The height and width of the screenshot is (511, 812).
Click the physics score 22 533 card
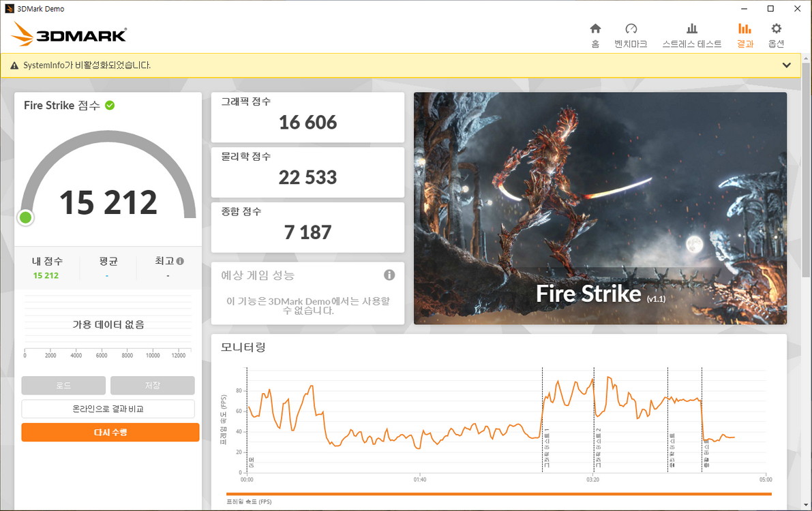pyautogui.click(x=307, y=172)
